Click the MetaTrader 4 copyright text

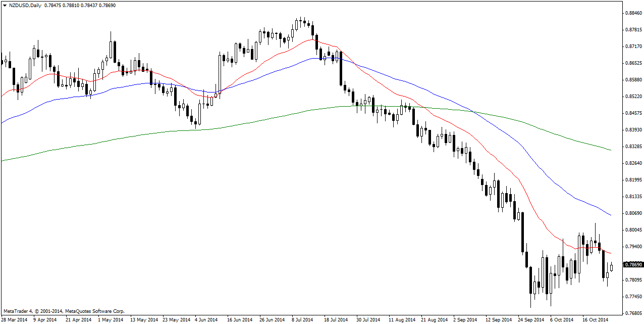[x=64, y=311]
